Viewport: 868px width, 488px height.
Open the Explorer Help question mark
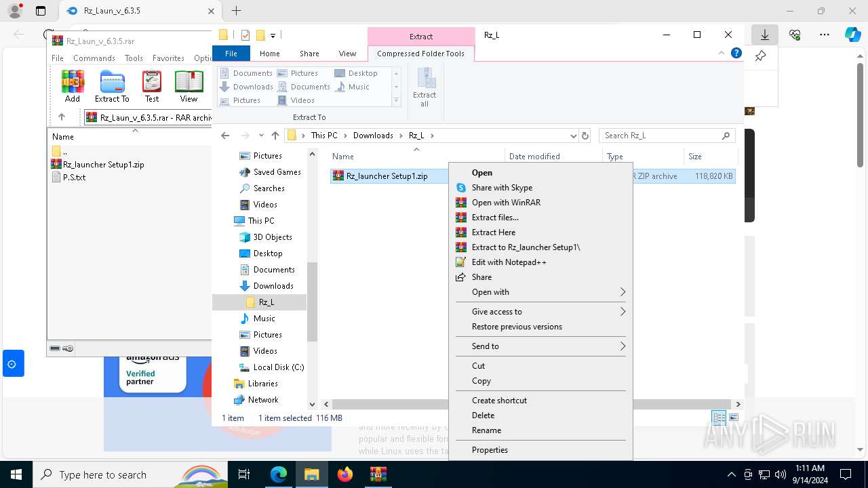click(x=736, y=54)
